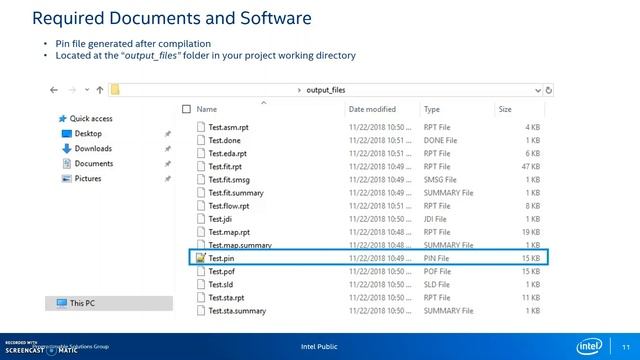Click the Test.asm.rpt file icon

click(x=201, y=127)
